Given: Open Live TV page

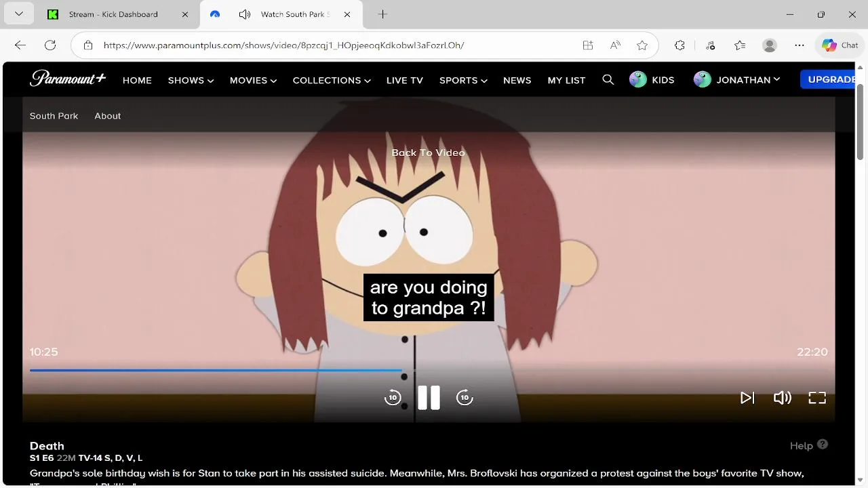Looking at the screenshot, I should point(405,80).
